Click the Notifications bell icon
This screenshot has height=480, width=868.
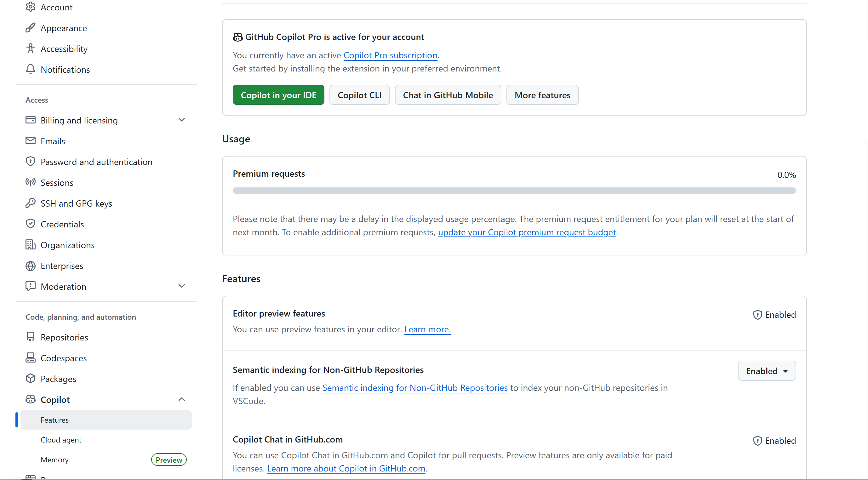point(30,69)
